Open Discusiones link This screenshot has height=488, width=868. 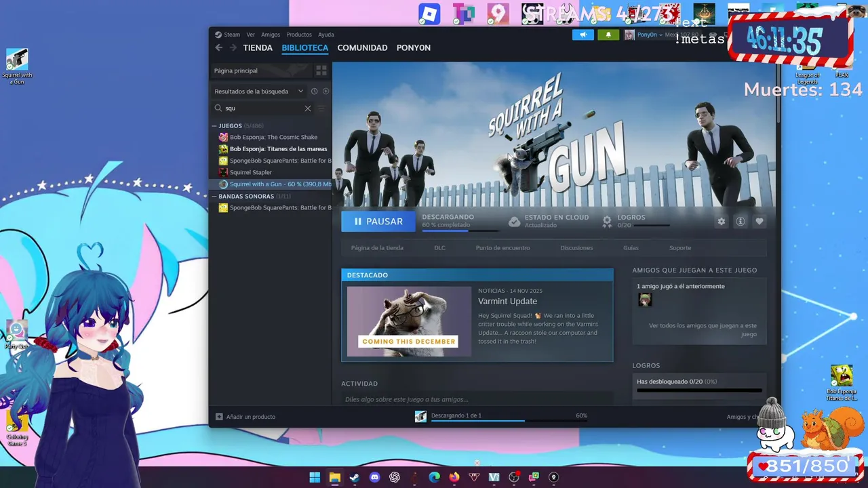tap(576, 248)
